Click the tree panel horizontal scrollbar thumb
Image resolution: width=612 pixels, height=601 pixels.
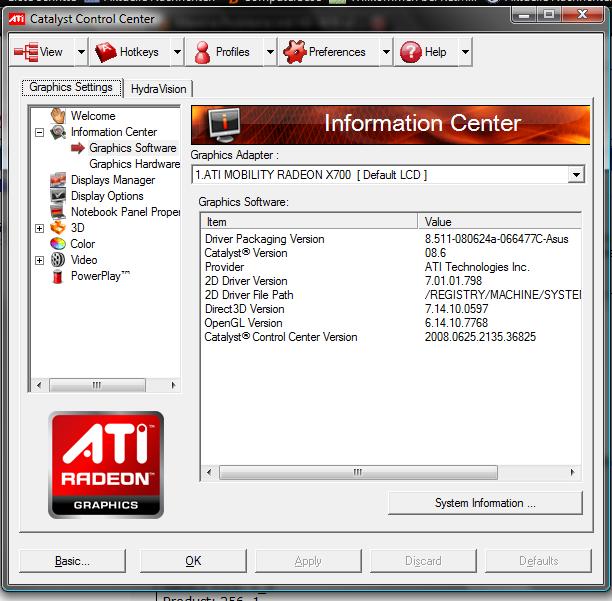pyautogui.click(x=97, y=385)
